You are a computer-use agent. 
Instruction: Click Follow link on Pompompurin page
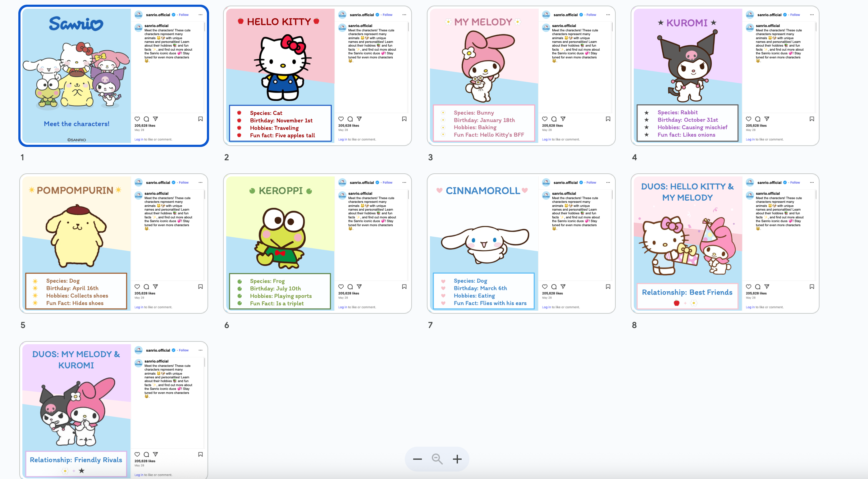coord(184,183)
